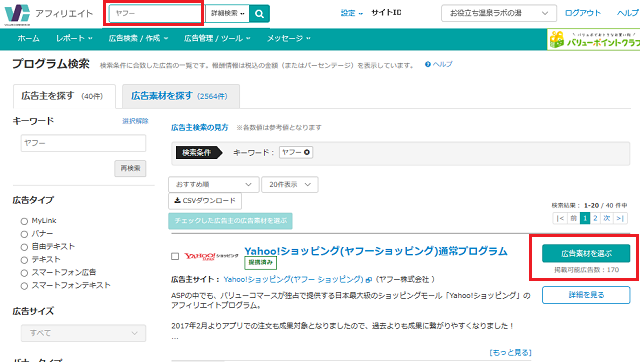
Task: Go to first results page
Action: (560, 218)
